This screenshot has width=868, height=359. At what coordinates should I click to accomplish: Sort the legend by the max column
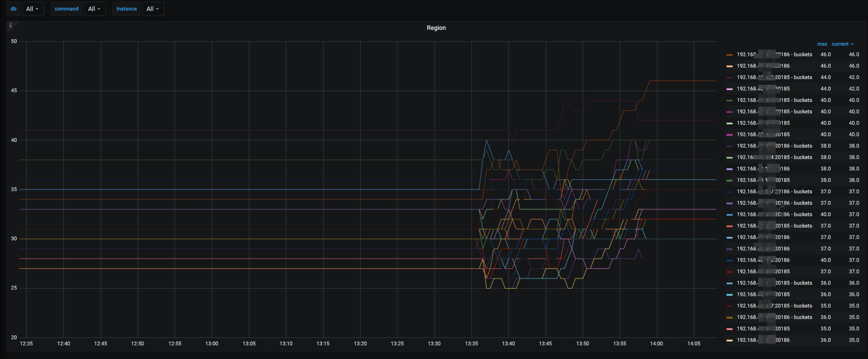click(x=822, y=44)
